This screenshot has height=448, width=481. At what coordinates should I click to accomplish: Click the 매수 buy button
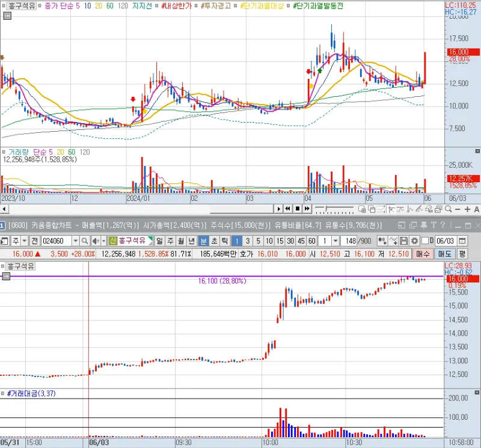[423, 254]
